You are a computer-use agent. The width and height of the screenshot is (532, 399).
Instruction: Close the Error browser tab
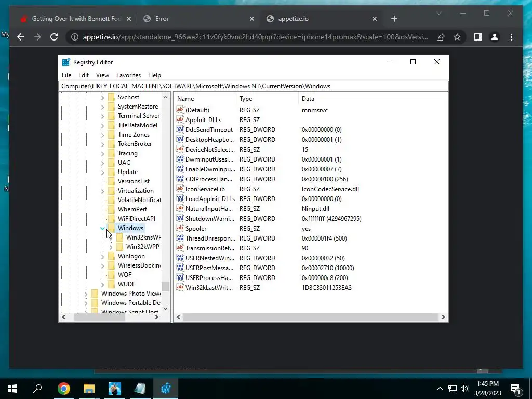pos(252,19)
